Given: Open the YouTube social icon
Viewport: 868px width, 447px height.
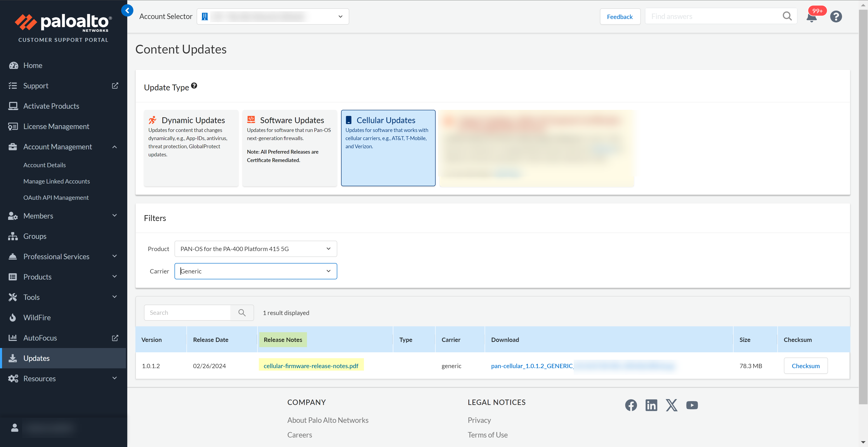Looking at the screenshot, I should tap(692, 405).
